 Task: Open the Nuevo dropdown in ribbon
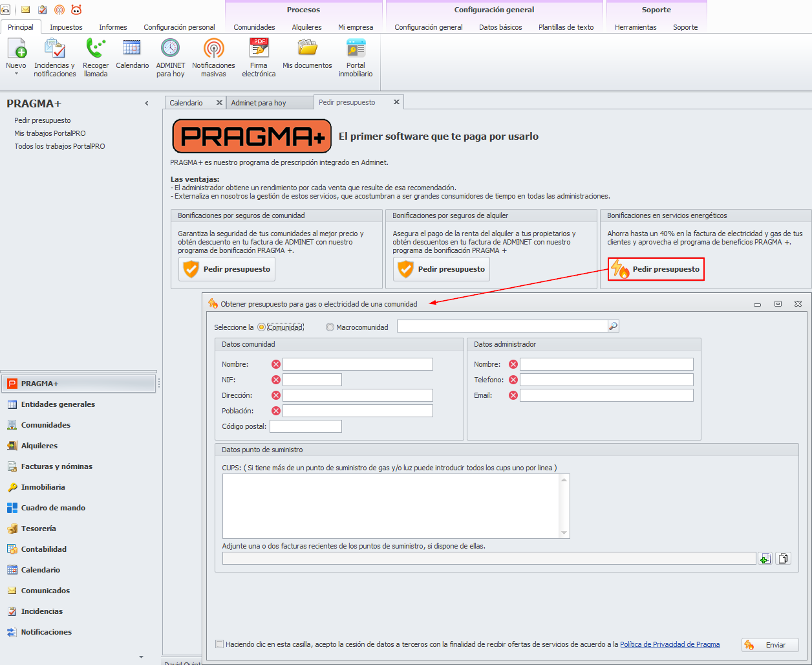[x=16, y=58]
